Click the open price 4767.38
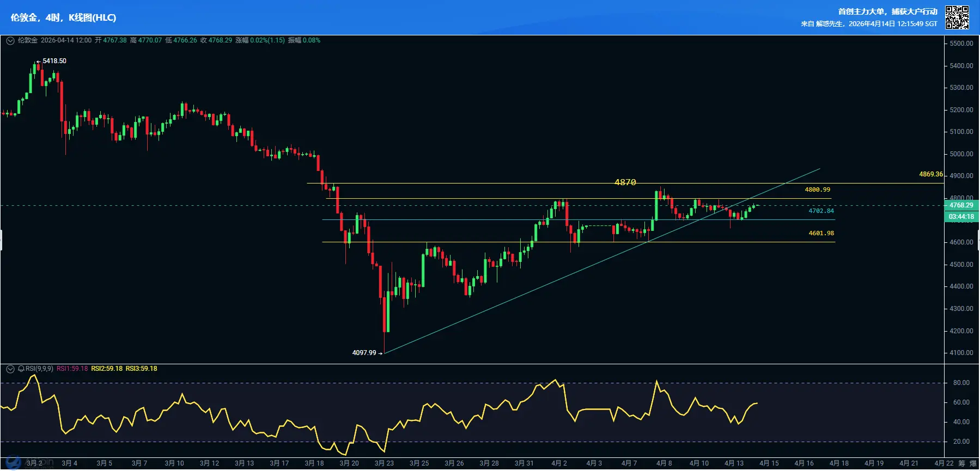The image size is (980, 471). coord(114,40)
